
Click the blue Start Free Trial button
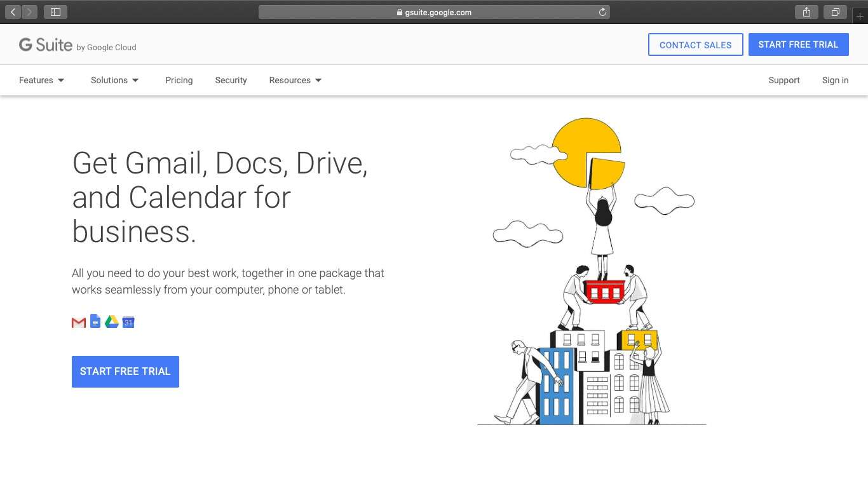pos(125,371)
